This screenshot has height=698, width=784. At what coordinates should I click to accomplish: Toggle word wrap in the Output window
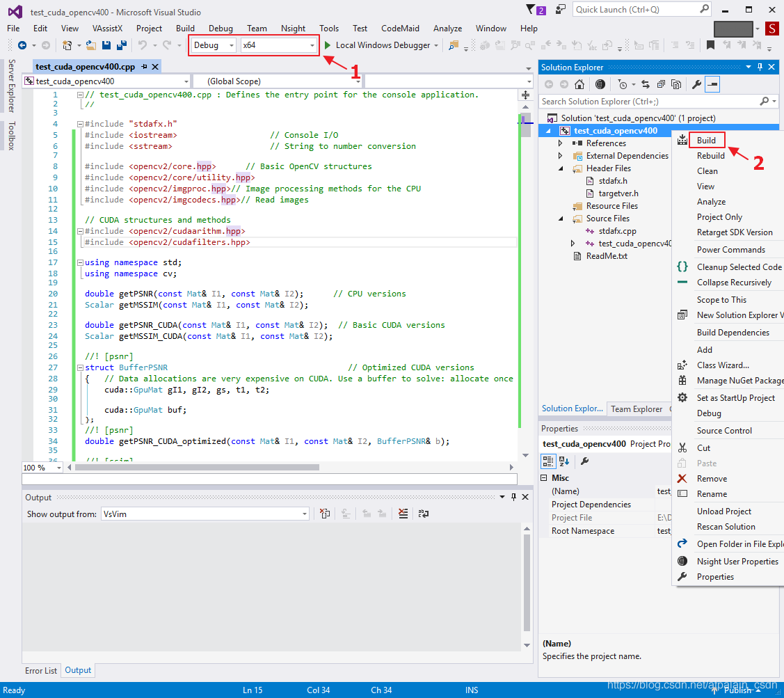tap(424, 514)
